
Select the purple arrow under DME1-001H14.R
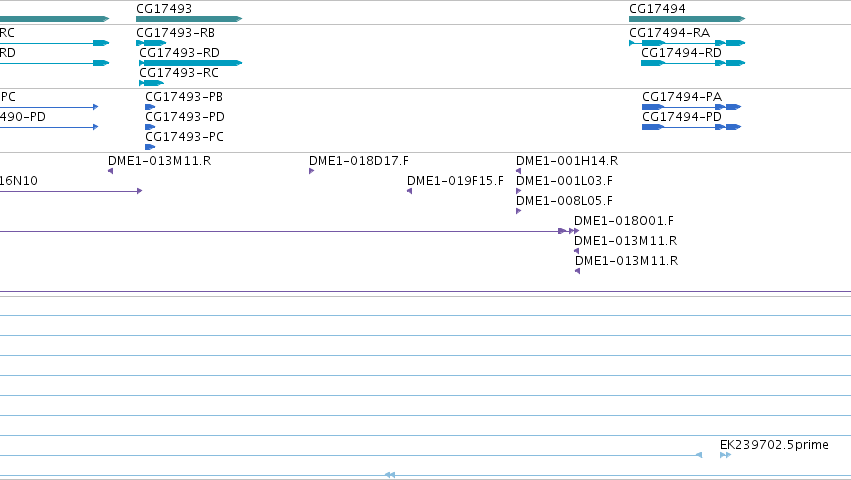click(x=518, y=171)
